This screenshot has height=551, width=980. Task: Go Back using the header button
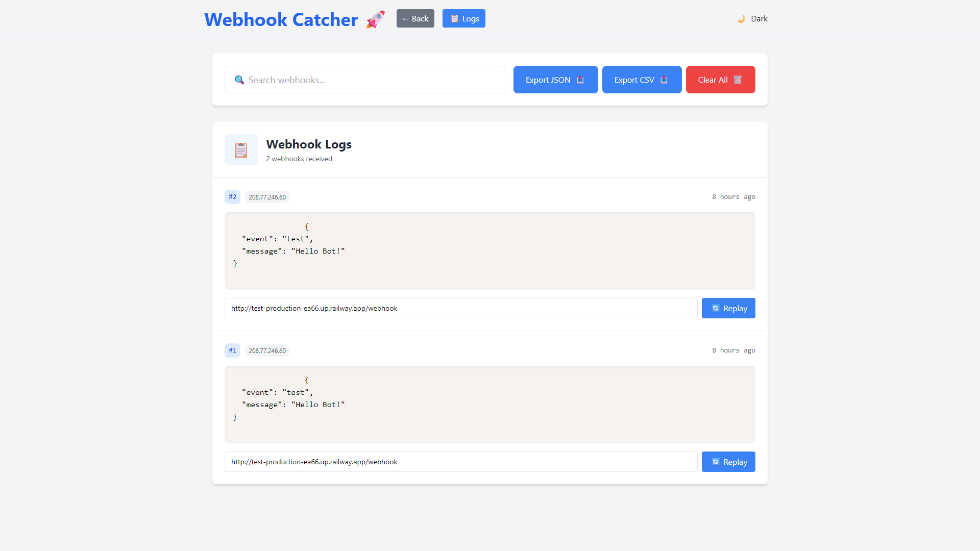(415, 18)
